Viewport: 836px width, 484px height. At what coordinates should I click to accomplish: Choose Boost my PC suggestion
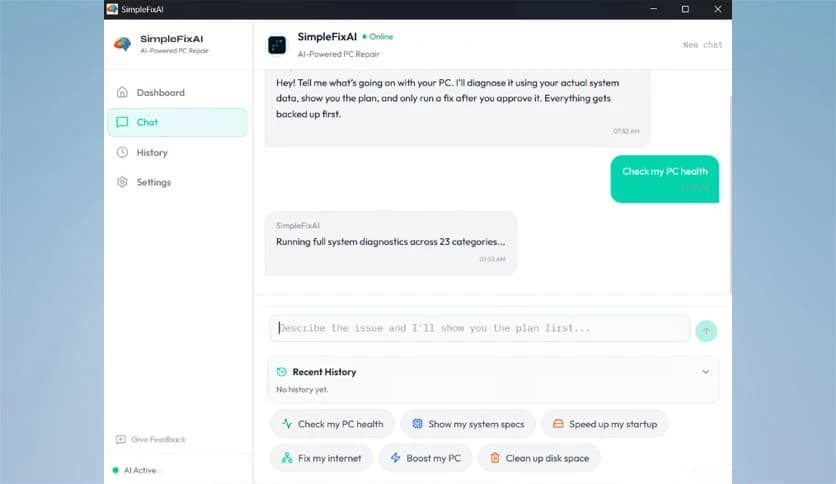pos(425,458)
